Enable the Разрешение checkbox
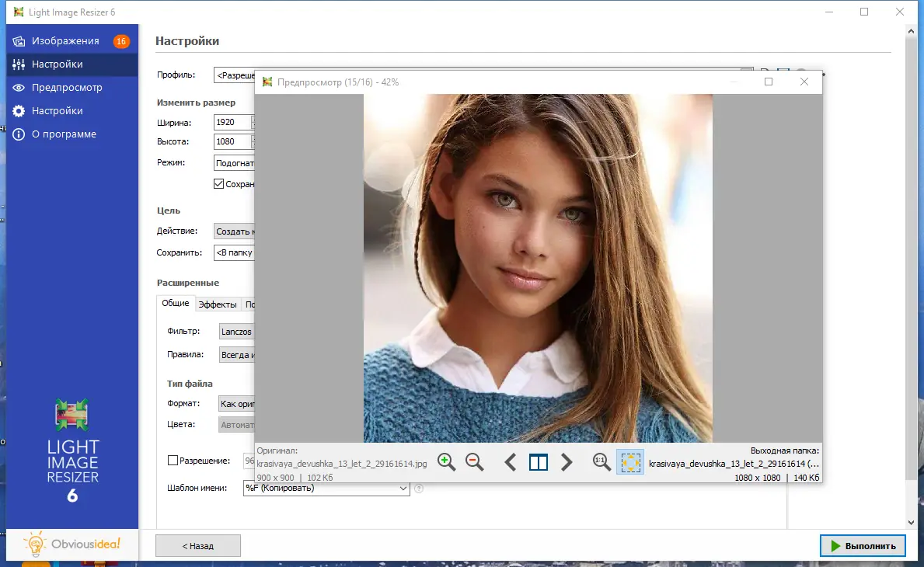Screen dimensions: 924x567 point(173,460)
